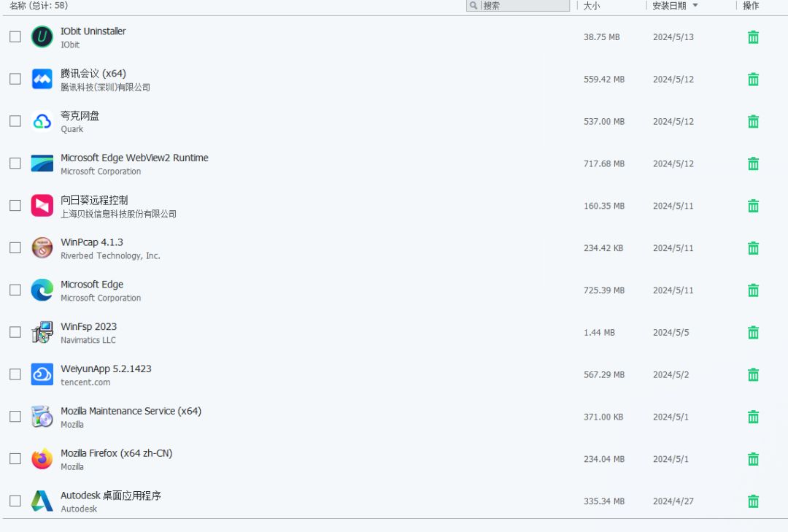Screen dimensions: 788x532
Task: Click the 腾讯会议 app icon
Action: click(42, 79)
